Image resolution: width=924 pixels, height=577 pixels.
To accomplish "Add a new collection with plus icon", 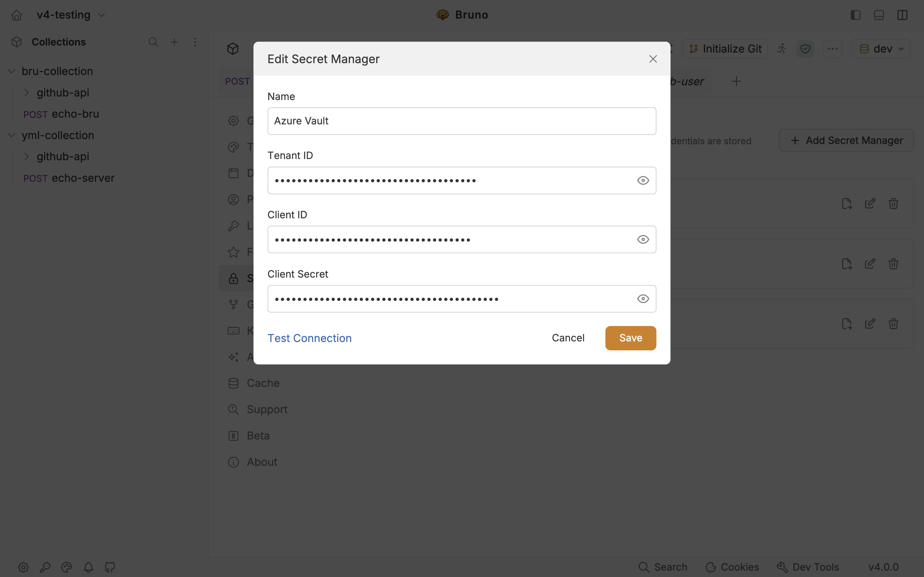I will pyautogui.click(x=174, y=42).
